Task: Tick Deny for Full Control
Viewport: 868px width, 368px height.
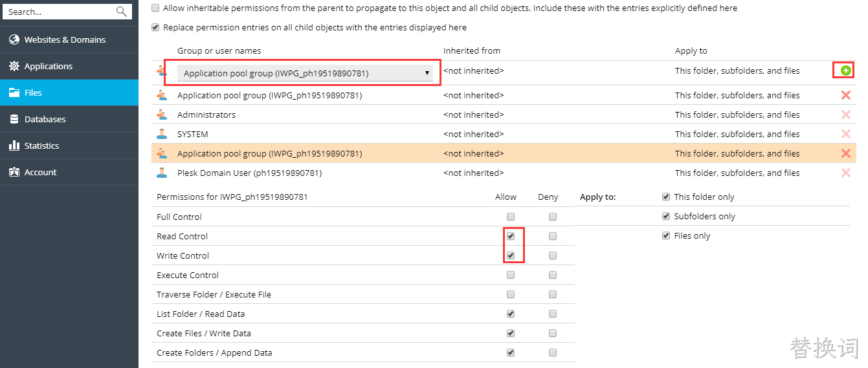Action: tap(553, 217)
